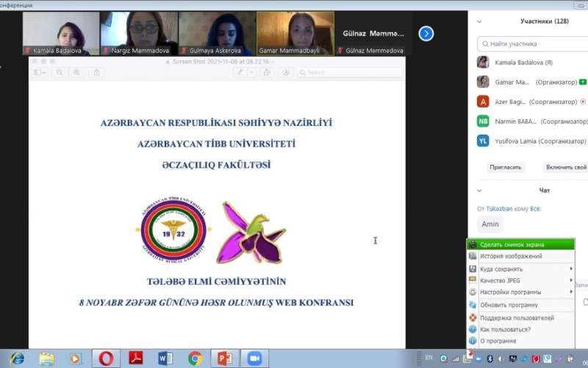Click the volume speaker tray icon
This screenshot has width=588, height=368.
501,359
